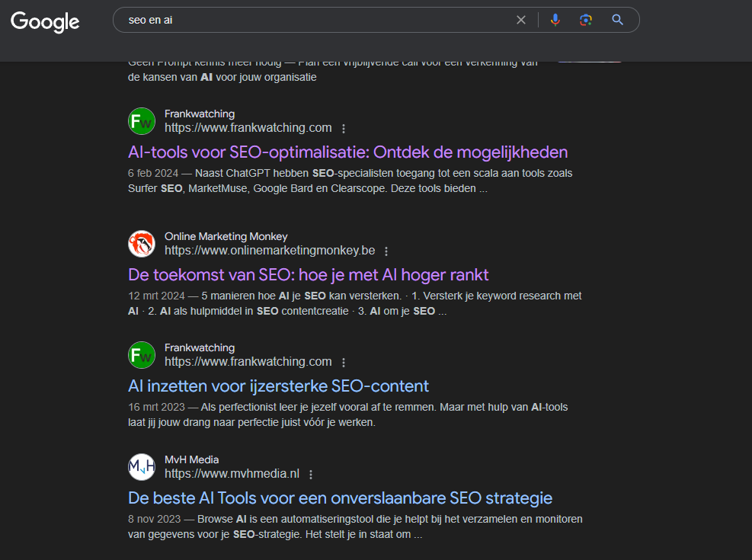The height and width of the screenshot is (560, 752).
Task: Open 'AI inzetten voor ijzersterke SEO-content' link
Action: click(278, 386)
